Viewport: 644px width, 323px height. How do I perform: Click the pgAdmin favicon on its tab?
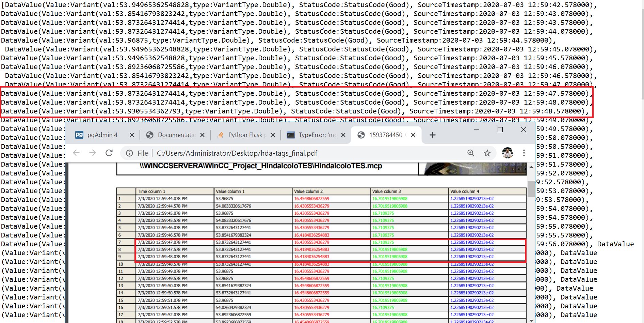point(79,135)
